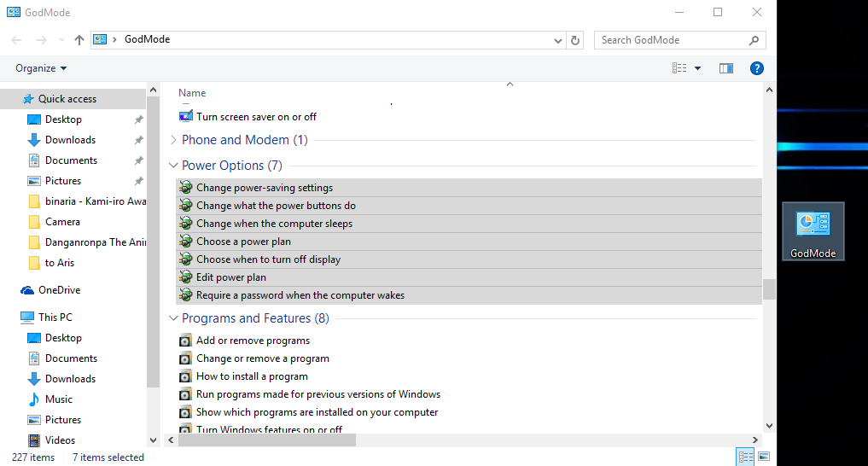
Task: Click the Music note icon in sidebar
Action: pyautogui.click(x=34, y=399)
